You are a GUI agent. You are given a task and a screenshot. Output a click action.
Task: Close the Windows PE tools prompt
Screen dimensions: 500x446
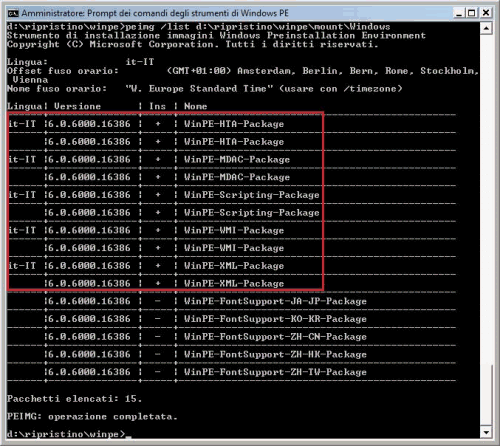[486, 13]
